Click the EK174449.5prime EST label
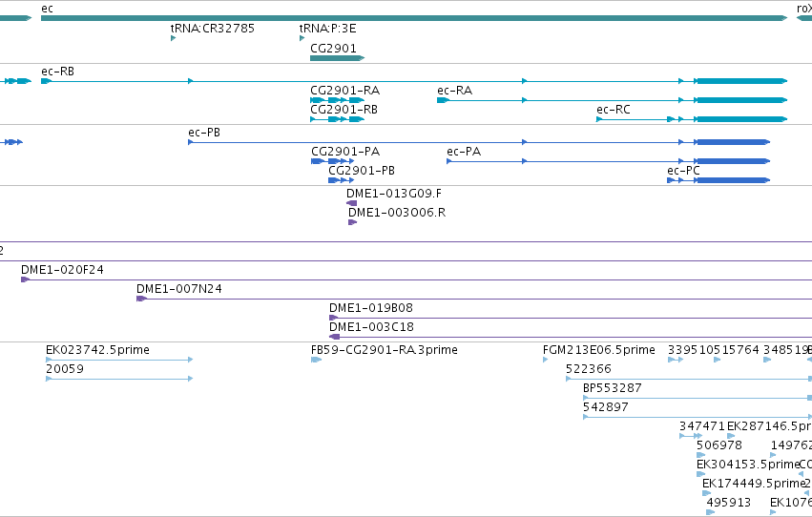Viewport: 812px width, 517px height. [x=753, y=484]
